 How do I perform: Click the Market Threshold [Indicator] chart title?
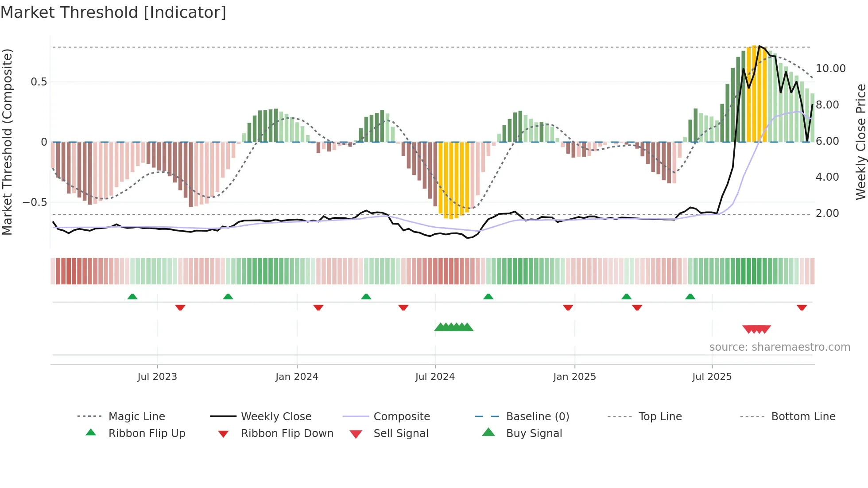click(x=113, y=12)
